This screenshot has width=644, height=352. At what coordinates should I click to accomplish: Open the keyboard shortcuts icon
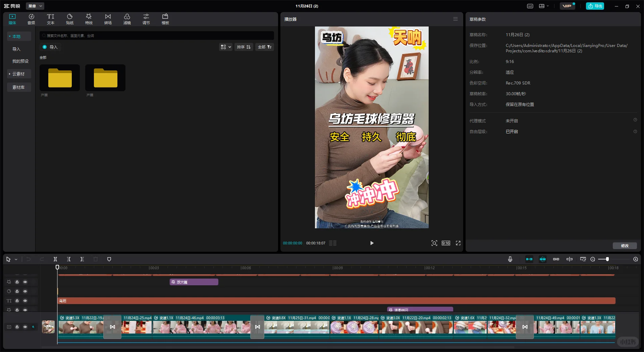pos(530,6)
